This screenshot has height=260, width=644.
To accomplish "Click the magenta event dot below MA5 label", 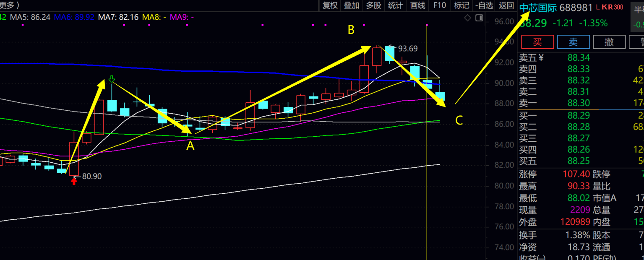I will click(x=23, y=25).
